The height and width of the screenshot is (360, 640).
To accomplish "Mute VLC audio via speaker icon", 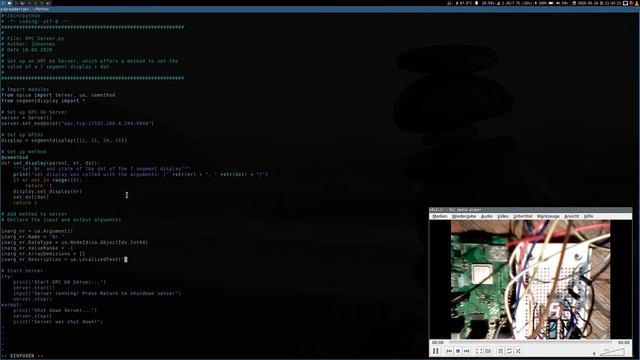I will pyautogui.click(x=594, y=353).
